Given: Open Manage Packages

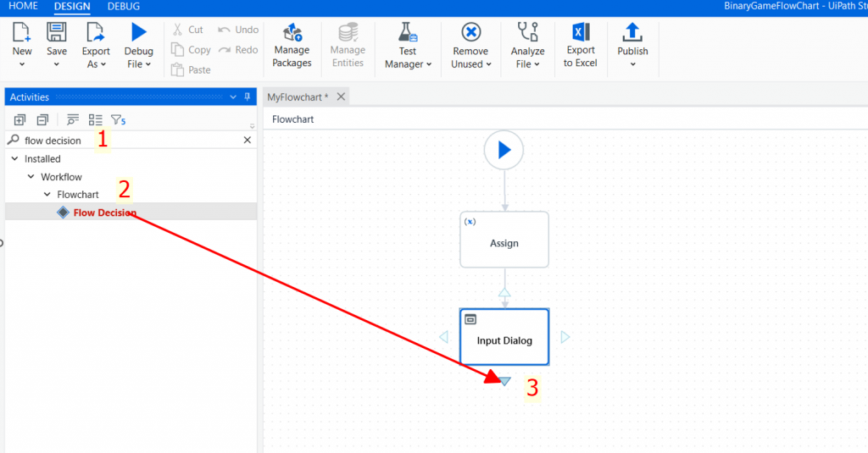Looking at the screenshot, I should (292, 46).
